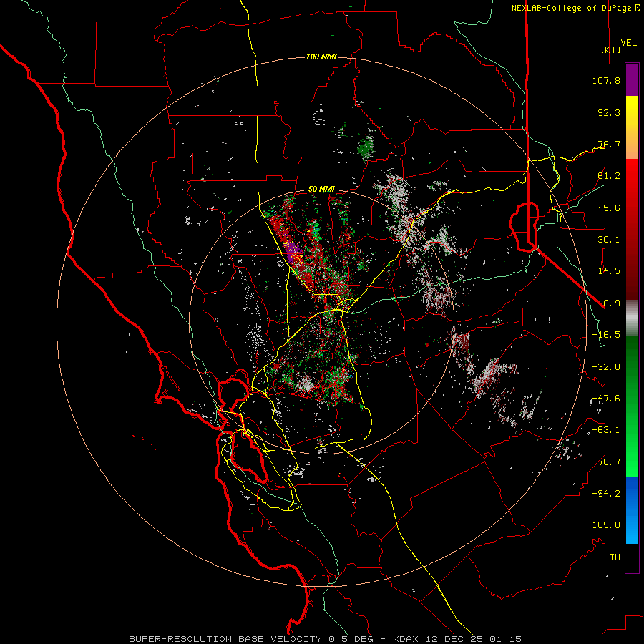
Task: Pick the black TH segment of the color bar
Action: pyautogui.click(x=632, y=557)
